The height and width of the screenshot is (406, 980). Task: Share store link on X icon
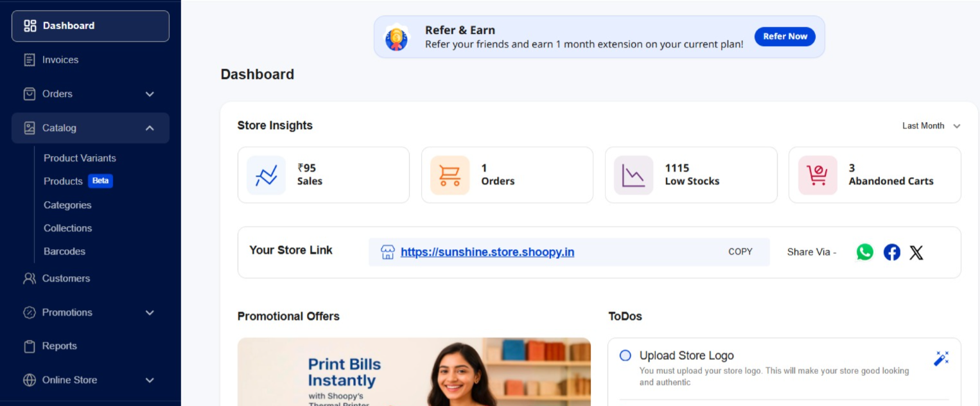click(x=916, y=252)
